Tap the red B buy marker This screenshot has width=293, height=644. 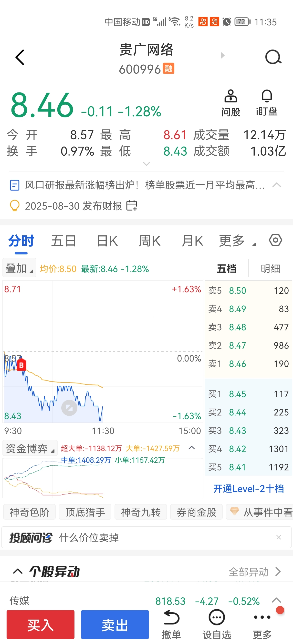tap(21, 365)
